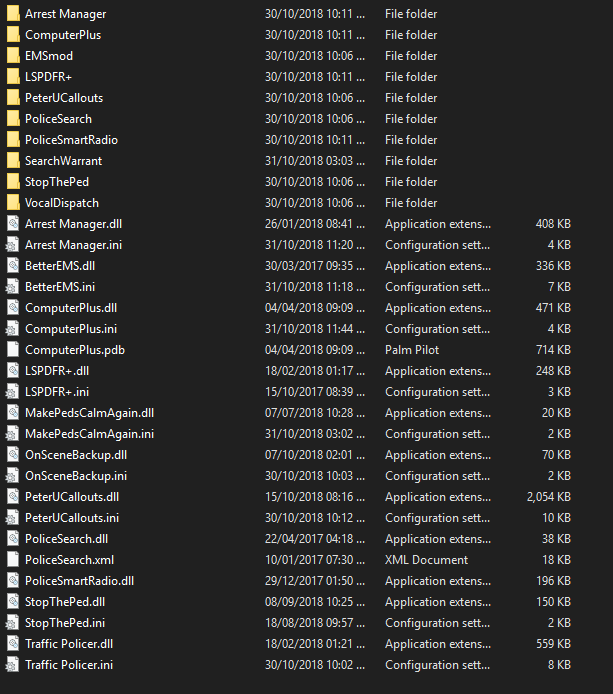Click the 196 KB size value
The width and height of the screenshot is (613, 694).
554,581
